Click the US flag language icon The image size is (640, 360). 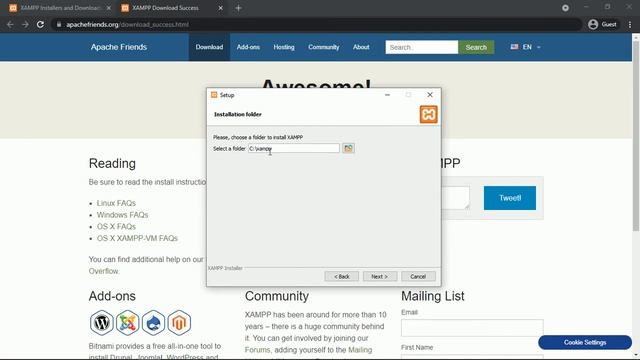tap(514, 47)
